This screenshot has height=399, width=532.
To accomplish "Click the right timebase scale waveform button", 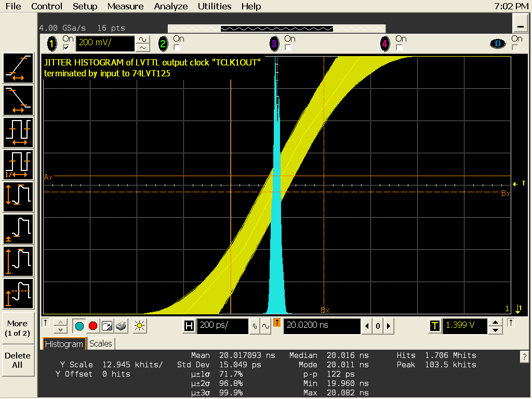I will (265, 326).
